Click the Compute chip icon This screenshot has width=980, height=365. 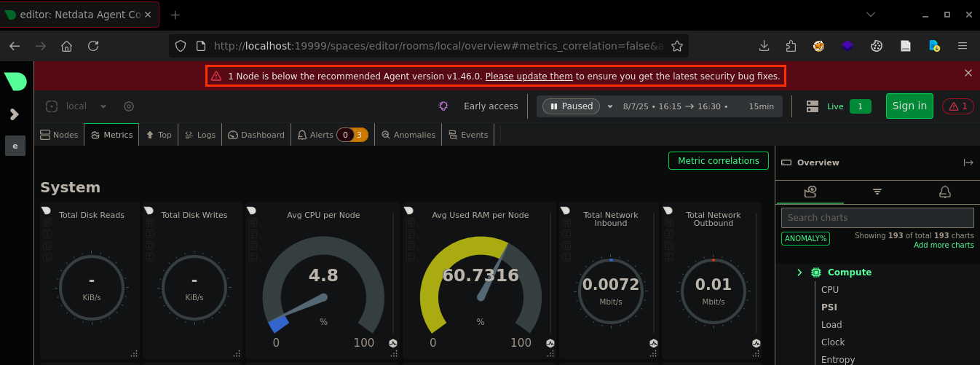pyautogui.click(x=816, y=272)
